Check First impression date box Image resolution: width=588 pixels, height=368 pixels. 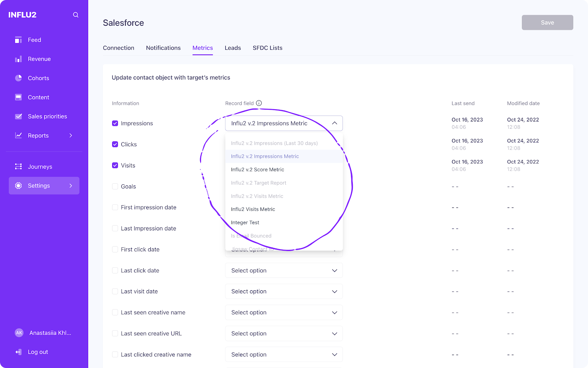115,207
